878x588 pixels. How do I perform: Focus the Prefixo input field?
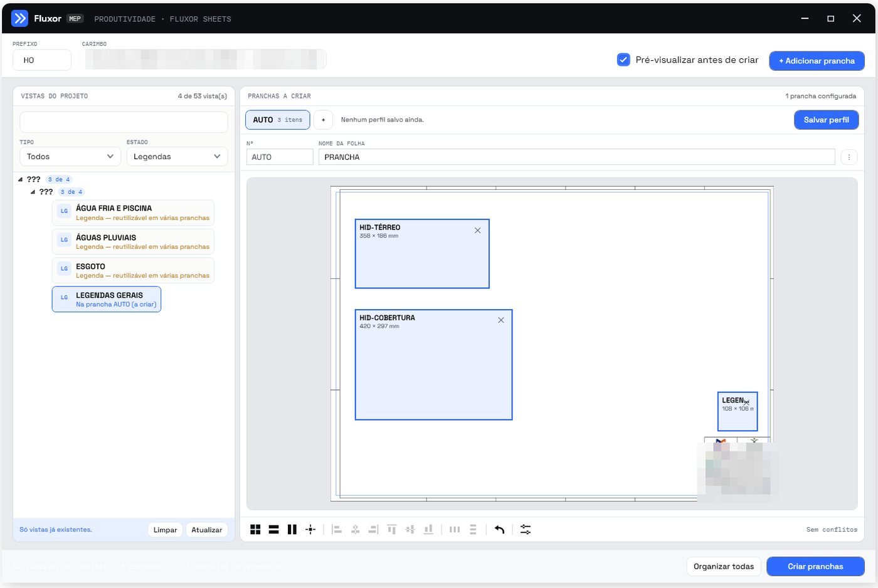[x=42, y=60]
